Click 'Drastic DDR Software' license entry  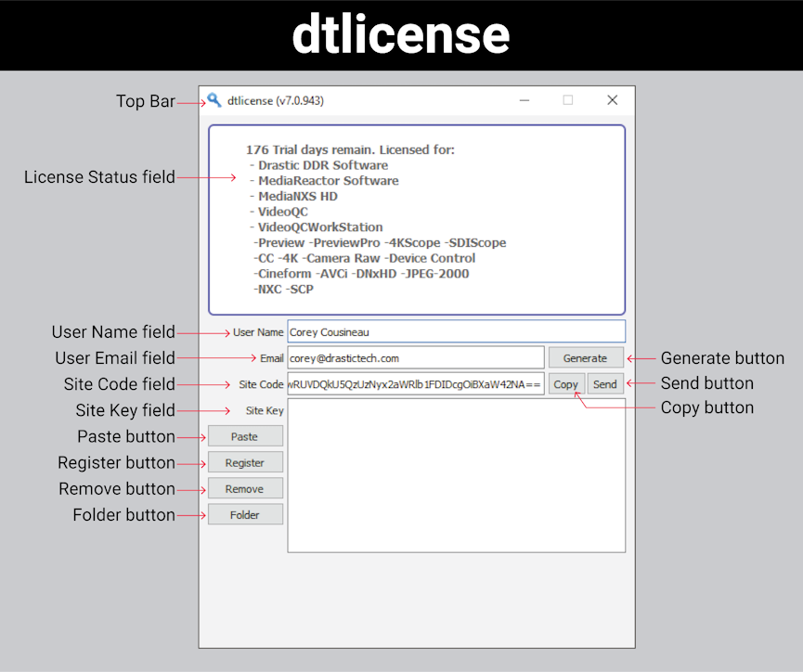pyautogui.click(x=323, y=165)
